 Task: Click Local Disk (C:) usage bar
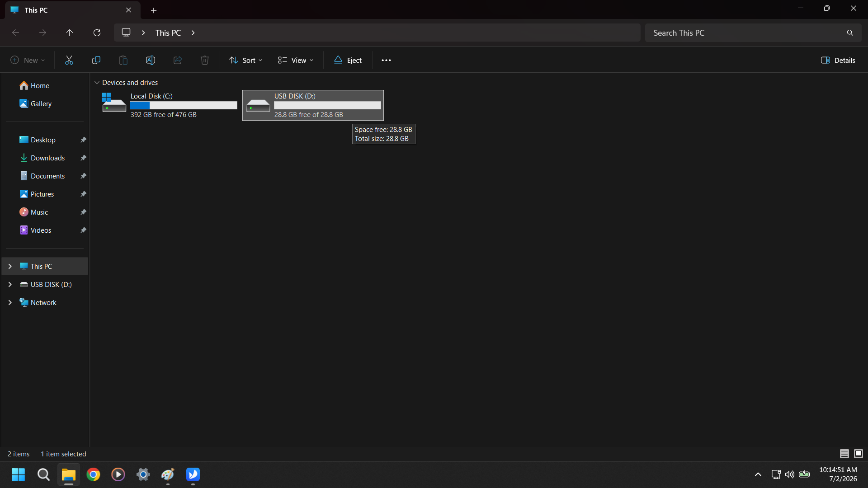pyautogui.click(x=184, y=105)
